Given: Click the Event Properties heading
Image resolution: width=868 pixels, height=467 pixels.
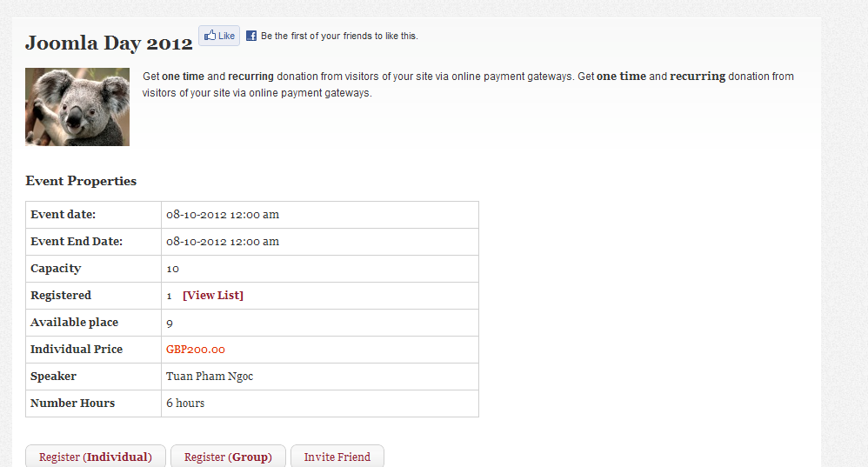Looking at the screenshot, I should tap(81, 181).
